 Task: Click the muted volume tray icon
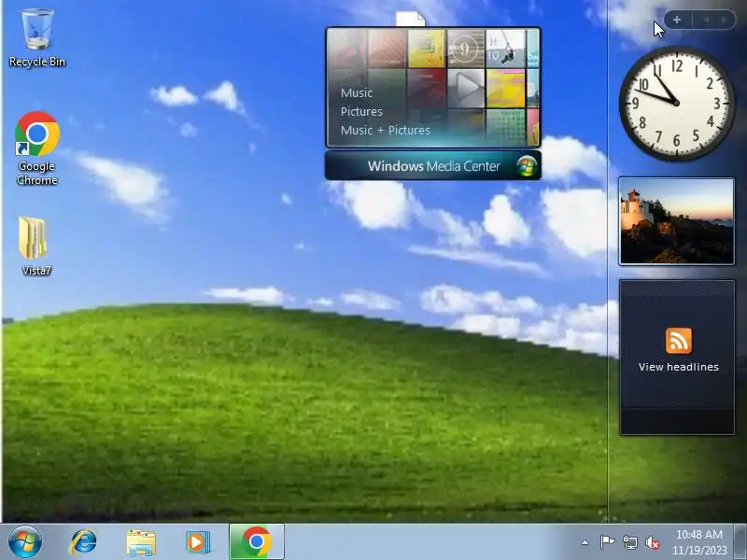click(x=652, y=542)
